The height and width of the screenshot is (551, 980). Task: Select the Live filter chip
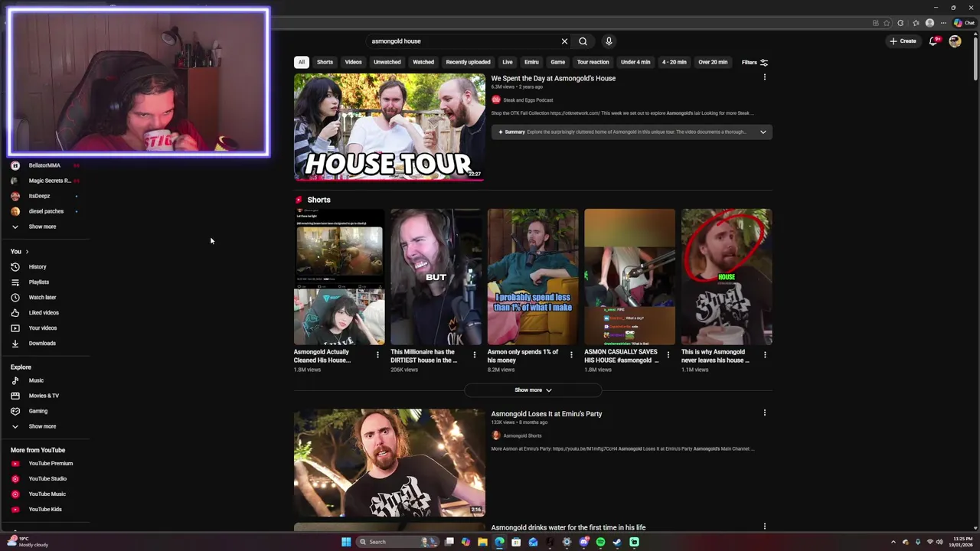point(507,62)
